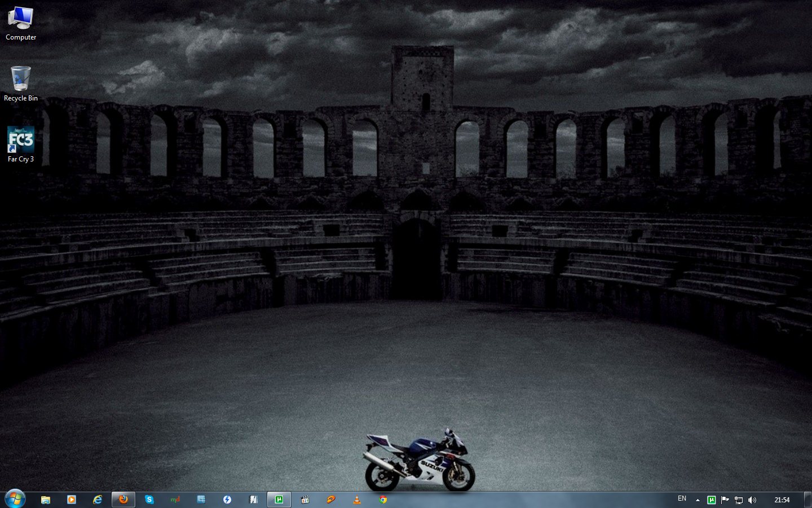The height and width of the screenshot is (508, 812).
Task: Click the 21:54 system clock
Action: [x=782, y=500]
